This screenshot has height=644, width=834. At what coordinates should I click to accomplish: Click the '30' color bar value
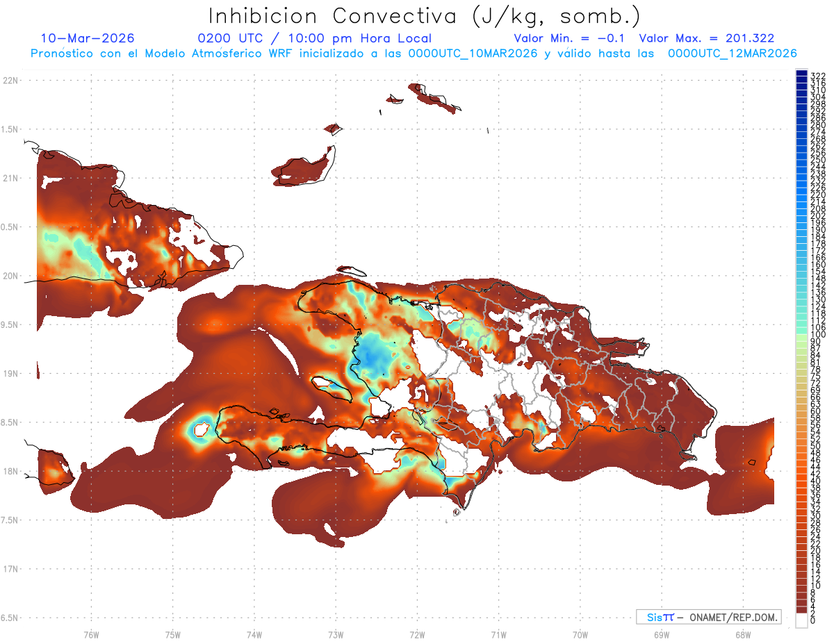coord(815,516)
